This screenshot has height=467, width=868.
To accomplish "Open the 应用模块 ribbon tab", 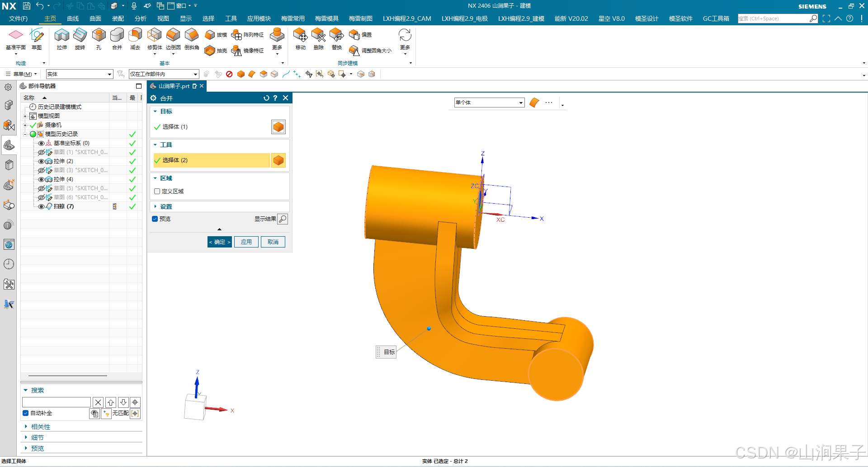I will pyautogui.click(x=259, y=19).
